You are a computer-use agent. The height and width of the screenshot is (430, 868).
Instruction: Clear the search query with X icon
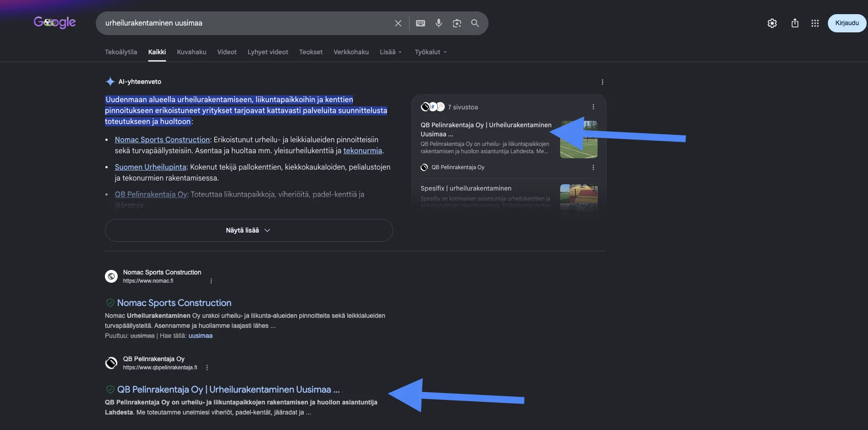(398, 23)
